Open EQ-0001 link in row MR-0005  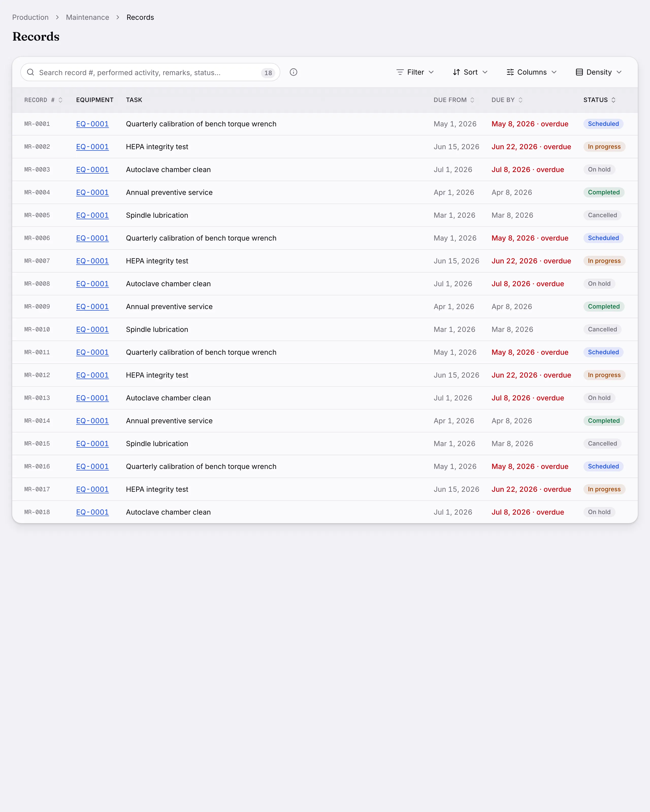[92, 215]
